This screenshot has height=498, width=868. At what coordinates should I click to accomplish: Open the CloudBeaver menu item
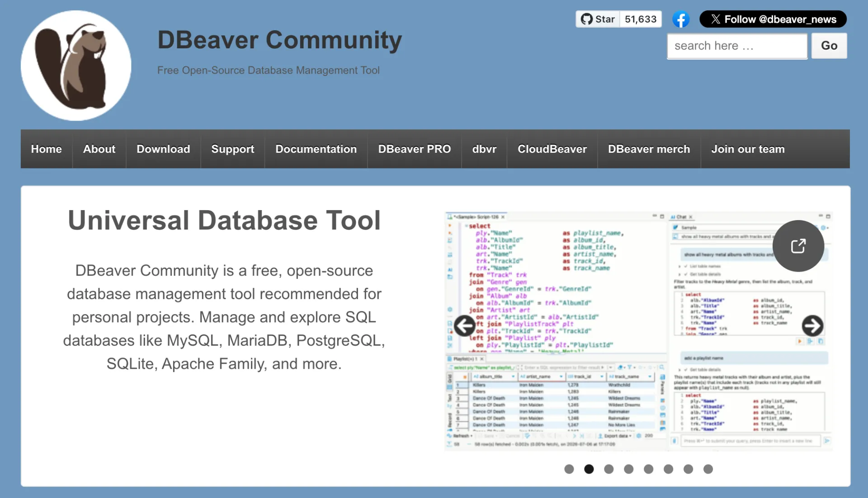click(x=552, y=149)
